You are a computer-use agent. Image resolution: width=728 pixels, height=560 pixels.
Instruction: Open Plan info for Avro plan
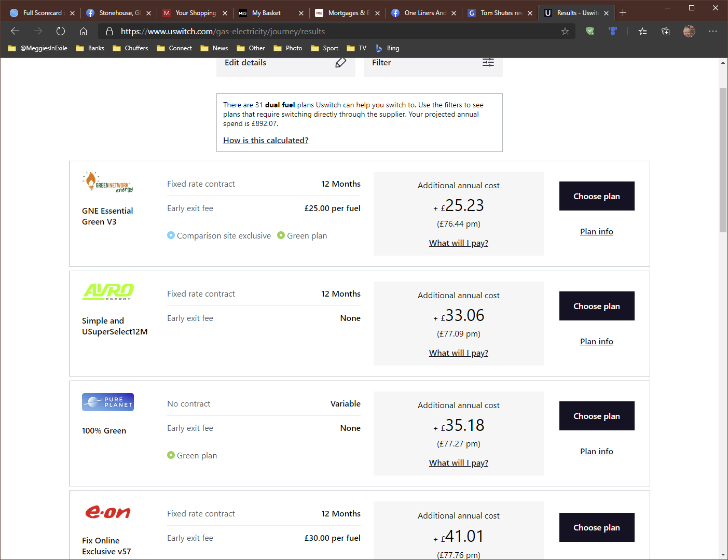coord(597,342)
